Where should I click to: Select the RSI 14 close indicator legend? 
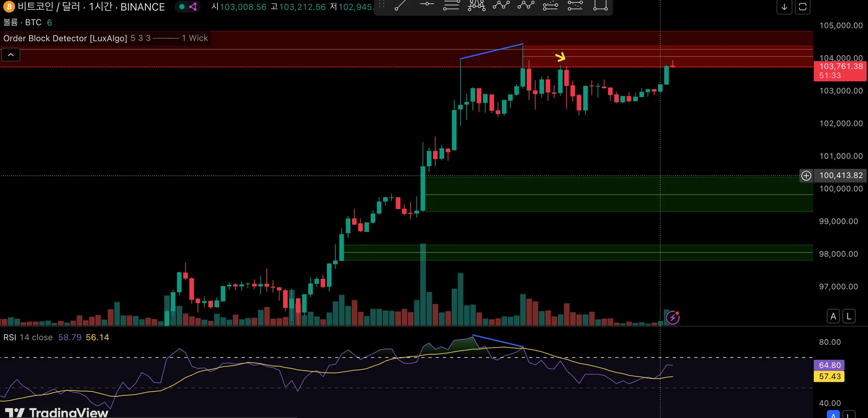(28, 338)
